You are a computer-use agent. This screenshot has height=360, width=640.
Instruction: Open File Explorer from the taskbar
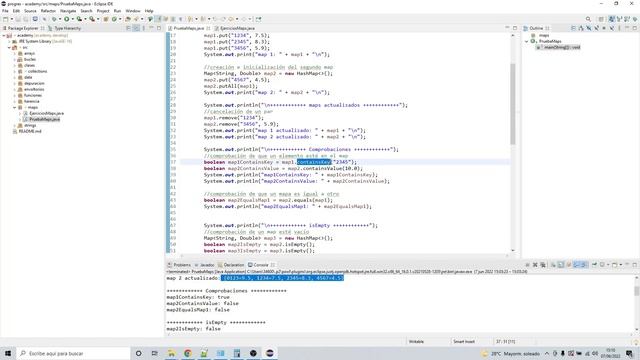click(171, 353)
